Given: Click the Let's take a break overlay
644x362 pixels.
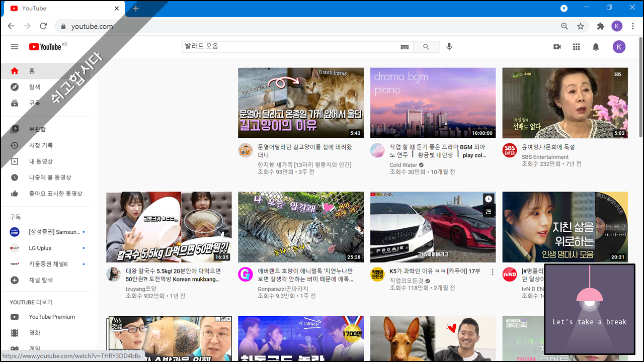Looking at the screenshot, I should tap(590, 310).
